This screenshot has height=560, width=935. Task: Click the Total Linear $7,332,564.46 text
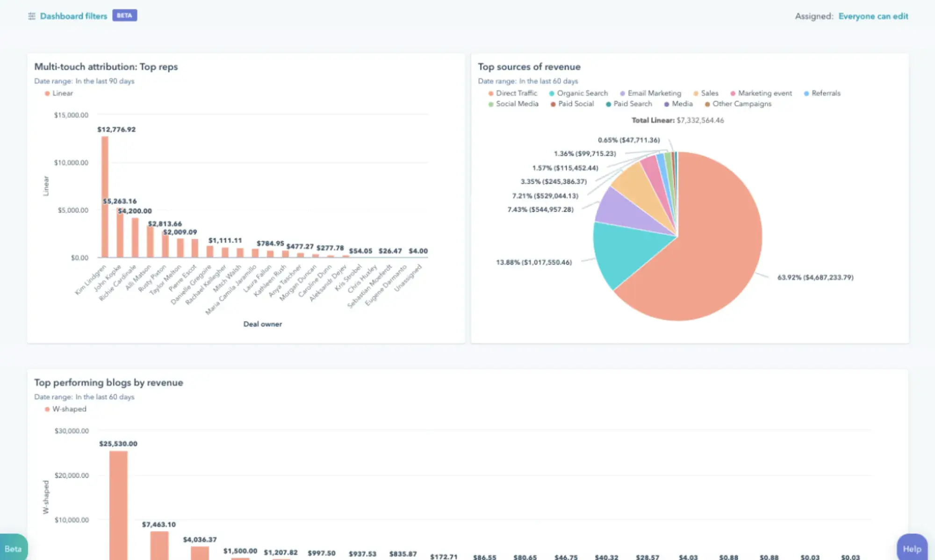click(677, 120)
